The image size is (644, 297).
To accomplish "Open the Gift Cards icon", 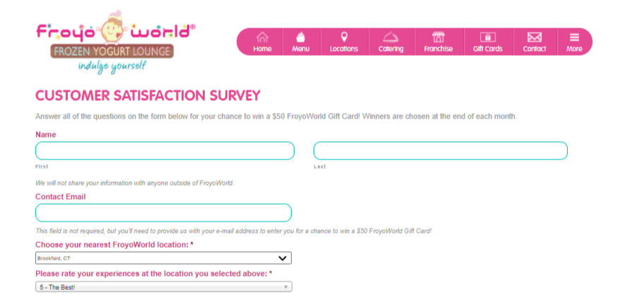I will [x=487, y=37].
